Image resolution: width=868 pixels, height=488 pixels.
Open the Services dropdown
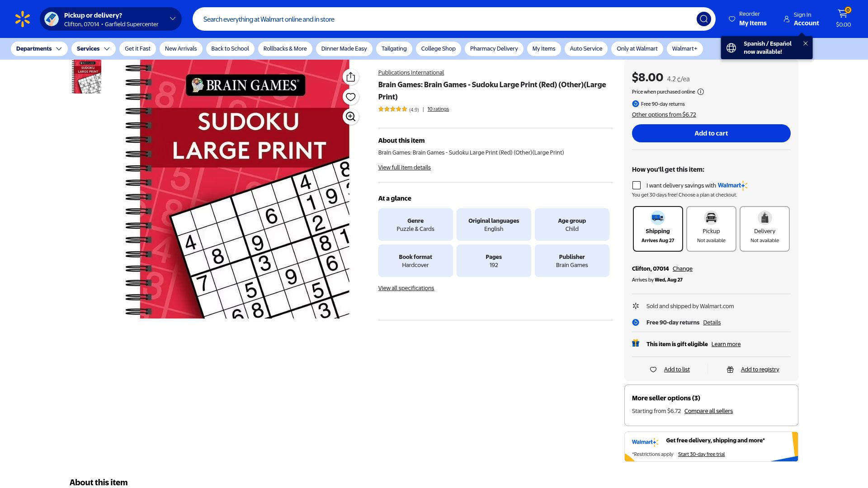[93, 49]
